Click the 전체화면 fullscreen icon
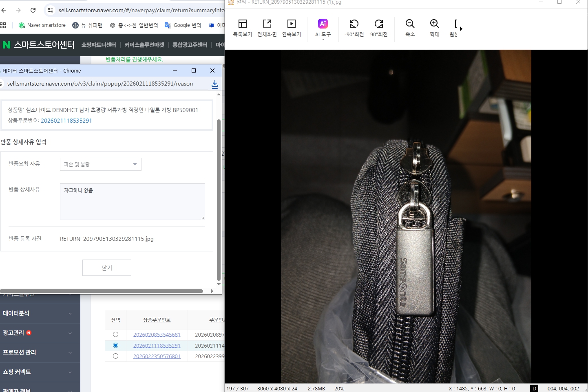 (x=267, y=28)
